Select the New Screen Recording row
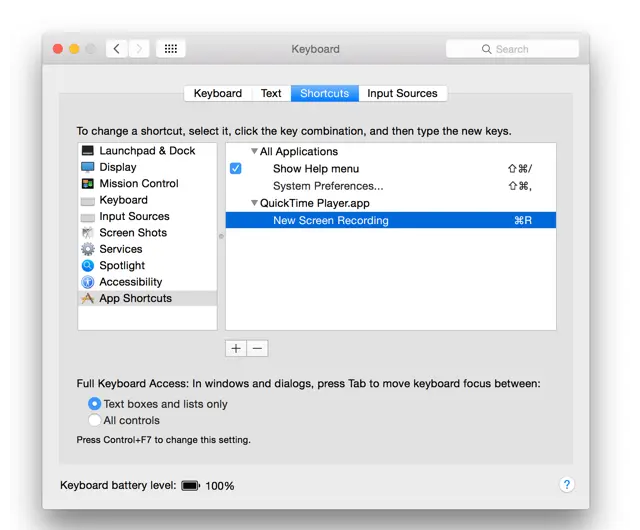 [x=391, y=220]
